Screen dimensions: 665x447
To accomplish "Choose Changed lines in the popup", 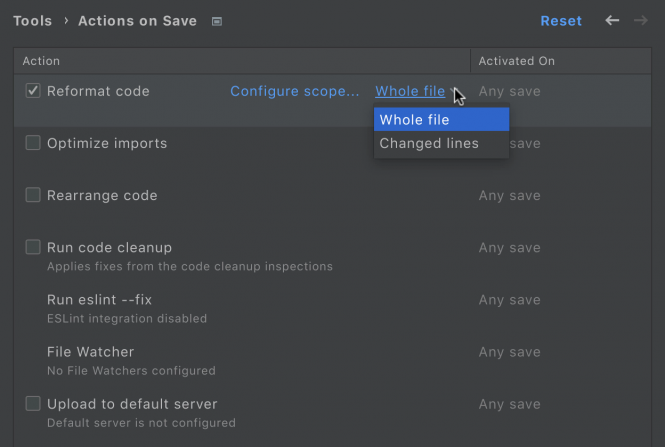I will coord(441,143).
